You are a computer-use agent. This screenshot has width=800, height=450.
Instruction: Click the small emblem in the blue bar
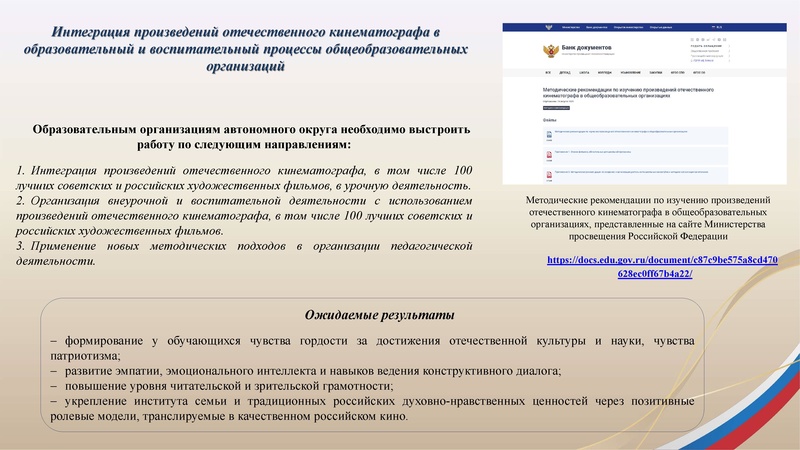(x=549, y=27)
